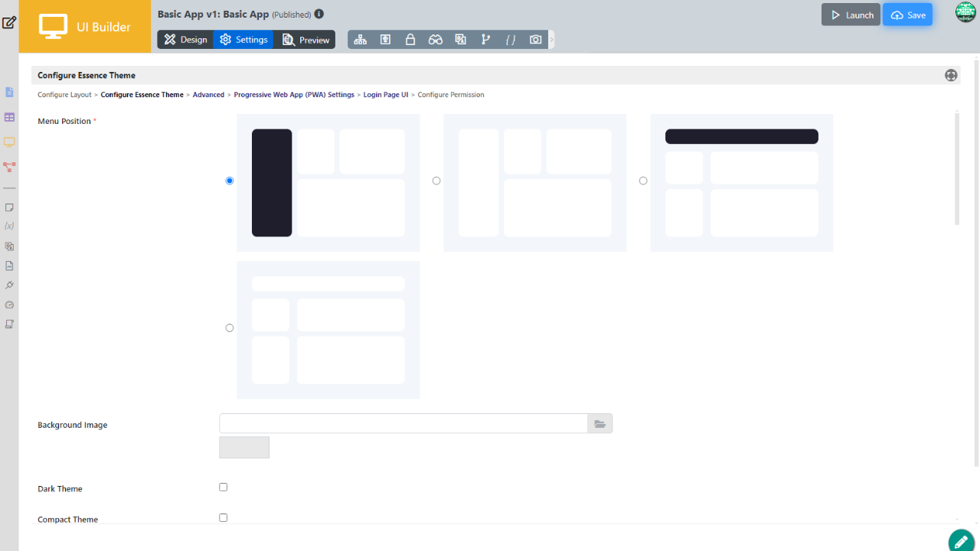Expand the toolbar overflow chevron
The image size is (980, 551).
coord(551,40)
